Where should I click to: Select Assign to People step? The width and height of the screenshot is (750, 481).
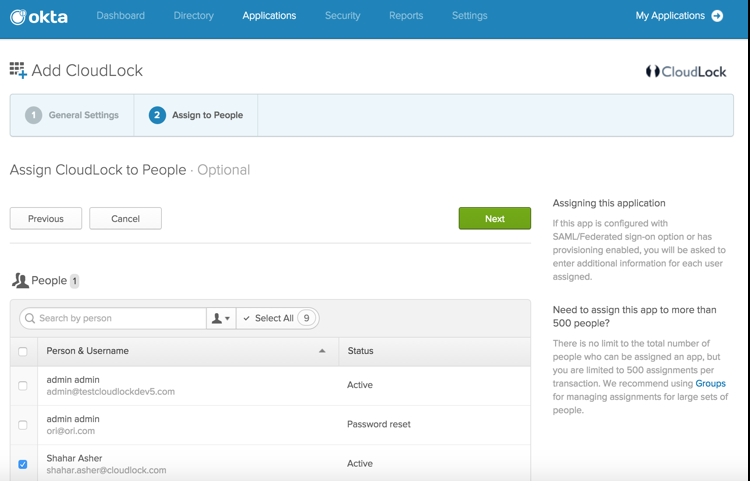196,115
